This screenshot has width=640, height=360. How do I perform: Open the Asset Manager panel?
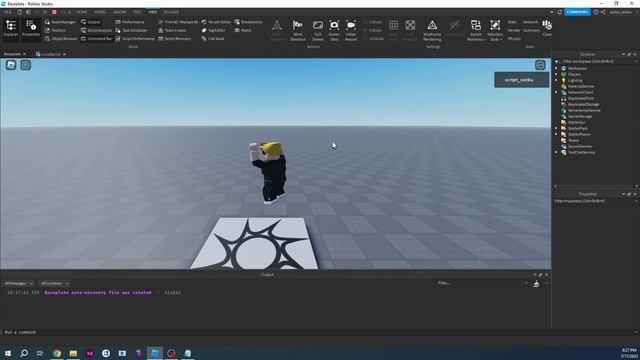(60, 22)
